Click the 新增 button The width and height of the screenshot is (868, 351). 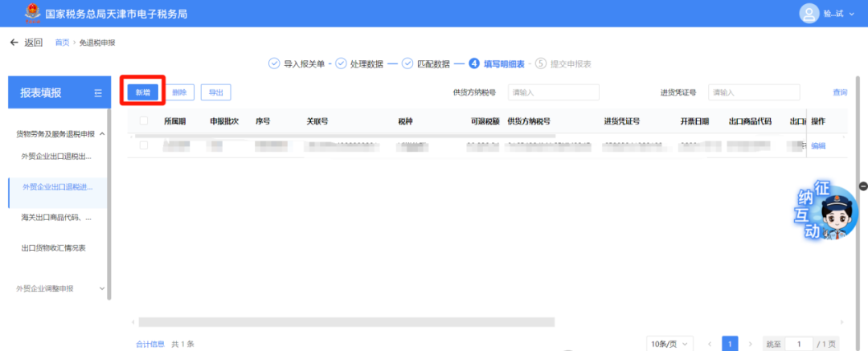point(143,92)
